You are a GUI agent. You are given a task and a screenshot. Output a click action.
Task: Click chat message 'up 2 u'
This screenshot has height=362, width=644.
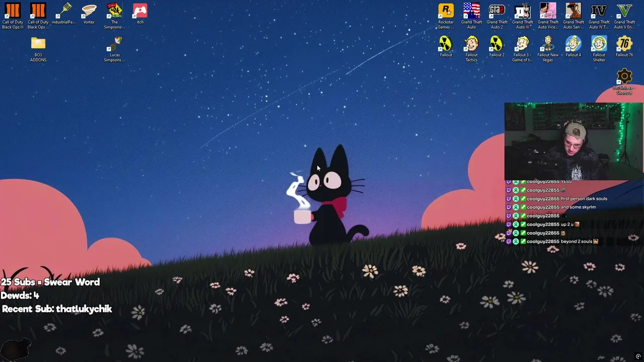567,224
